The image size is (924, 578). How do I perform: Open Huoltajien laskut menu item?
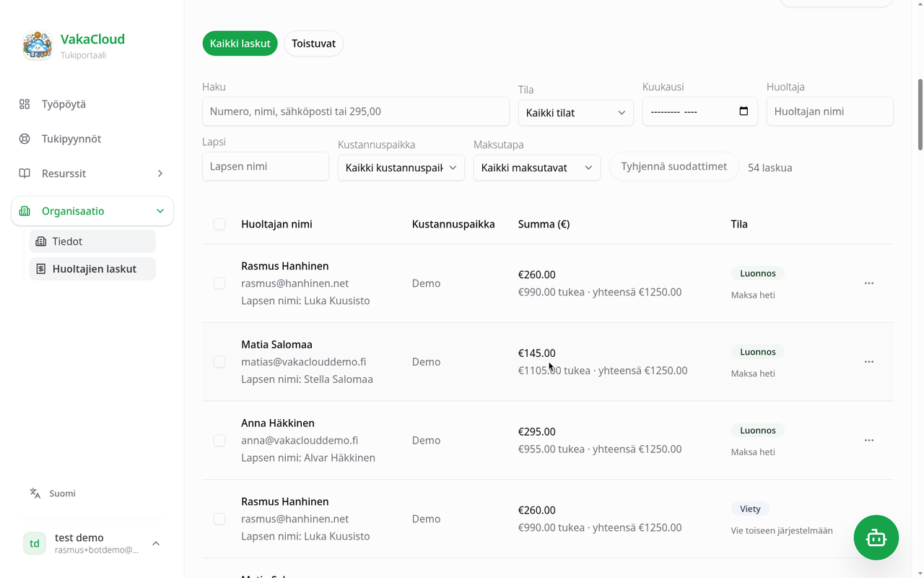click(92, 269)
